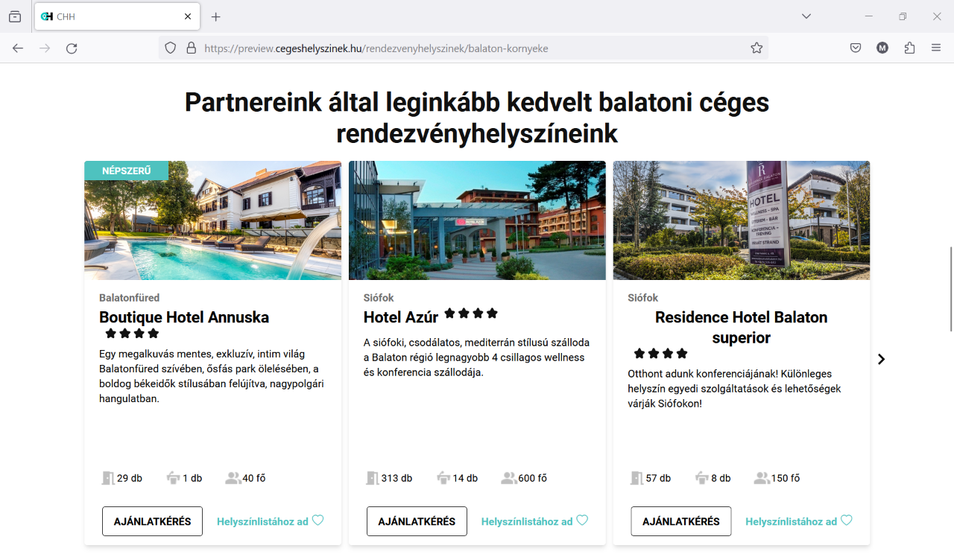Image resolution: width=954 pixels, height=560 pixels.
Task: Bookmark this page with the star
Action: pos(756,48)
